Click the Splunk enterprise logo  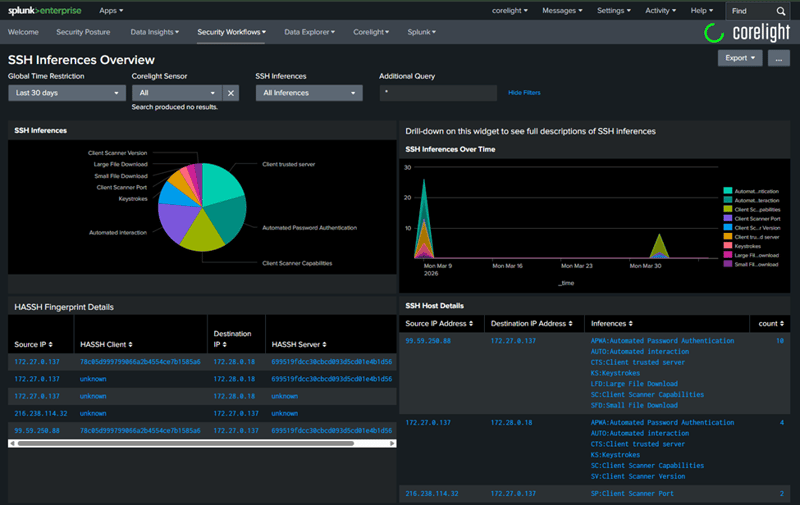pos(43,10)
